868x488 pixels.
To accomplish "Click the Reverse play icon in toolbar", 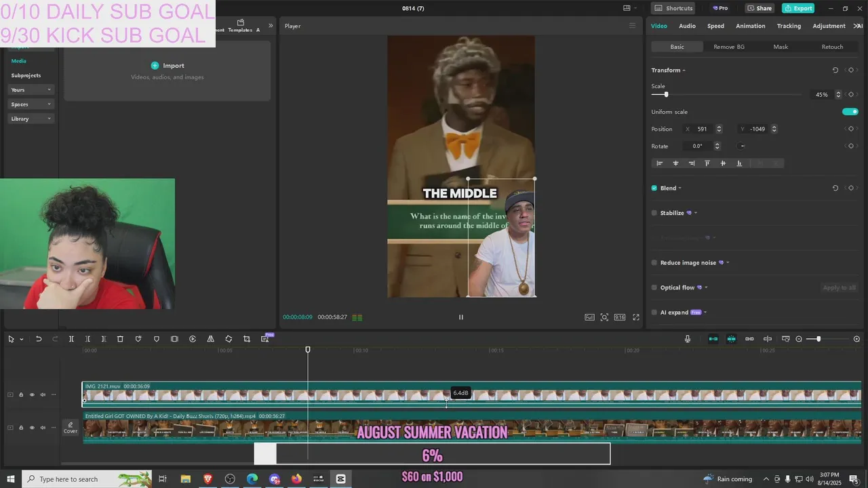I will (193, 339).
